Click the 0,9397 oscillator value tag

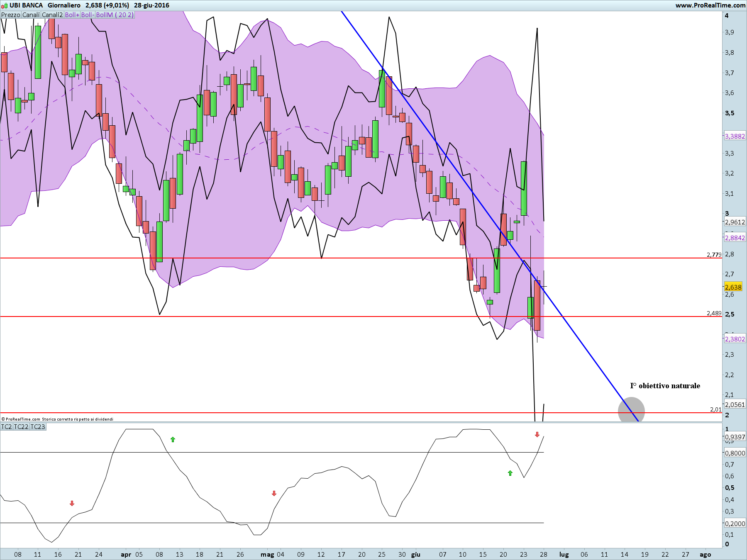coord(735,437)
